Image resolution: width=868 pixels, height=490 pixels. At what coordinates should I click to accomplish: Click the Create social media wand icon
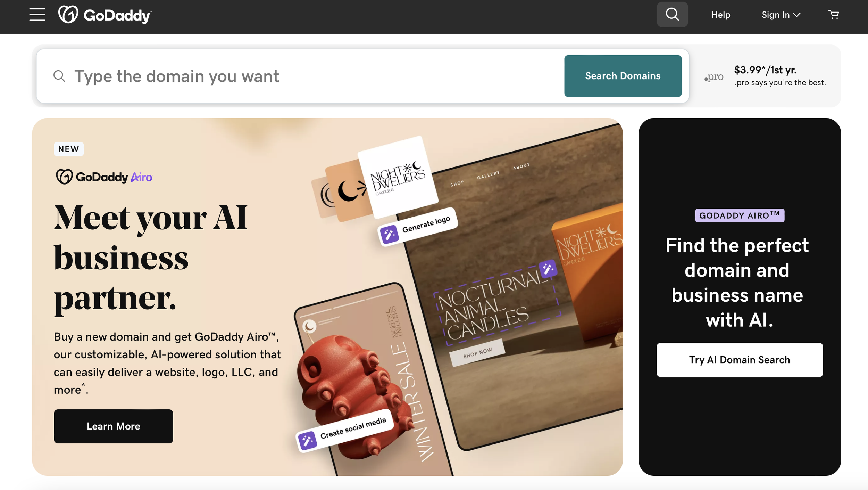(307, 441)
